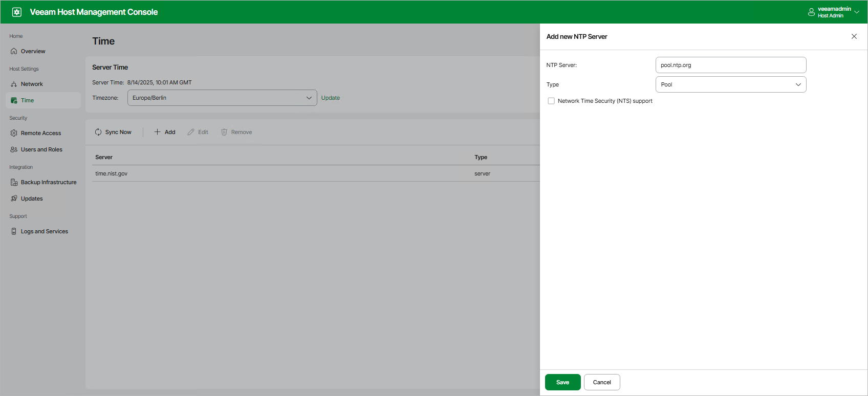Select the Time menu item in sidebar
The width and height of the screenshot is (868, 396).
pos(28,100)
